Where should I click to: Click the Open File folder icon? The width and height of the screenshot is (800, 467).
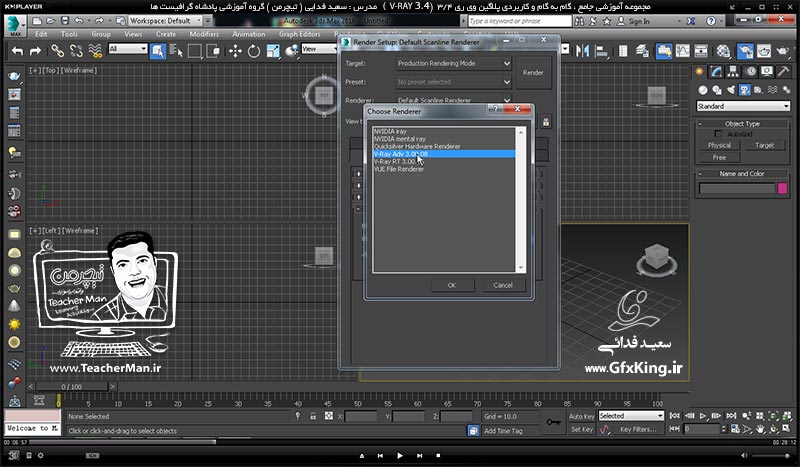[x=51, y=21]
